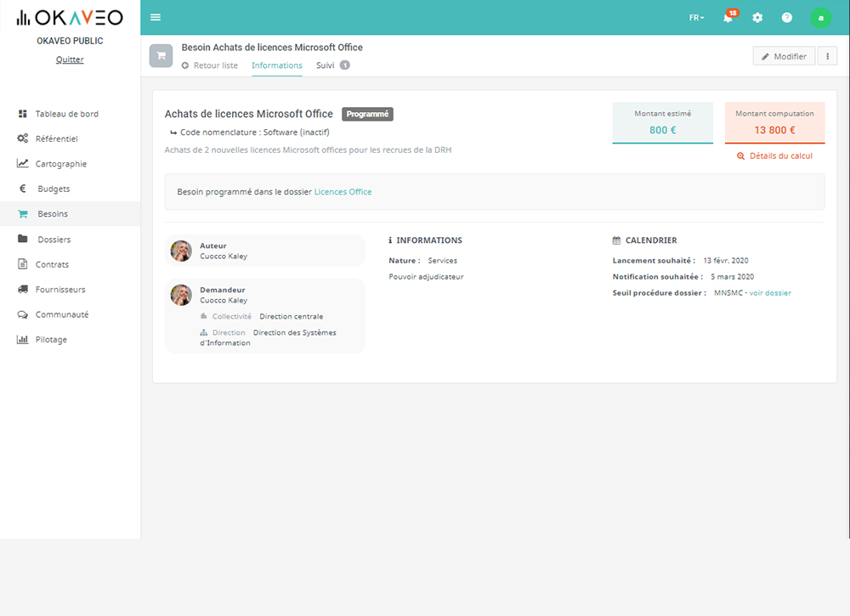Open Référentiel menu entry

click(70, 138)
